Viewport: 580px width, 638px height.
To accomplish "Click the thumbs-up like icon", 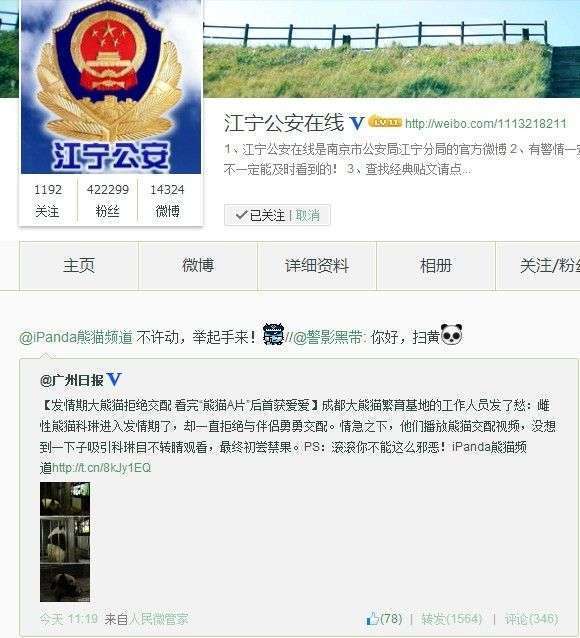I will click(372, 619).
